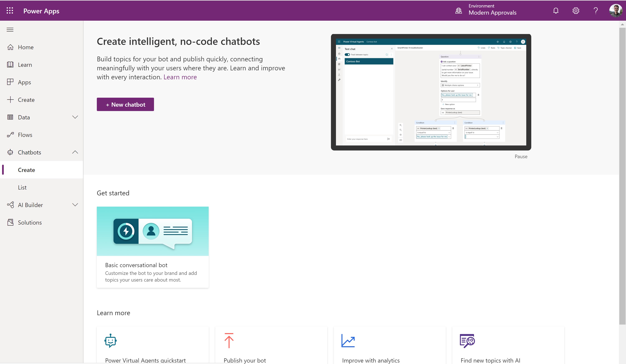This screenshot has height=364, width=626.
Task: Select List under Chatbots
Action: pyautogui.click(x=22, y=187)
